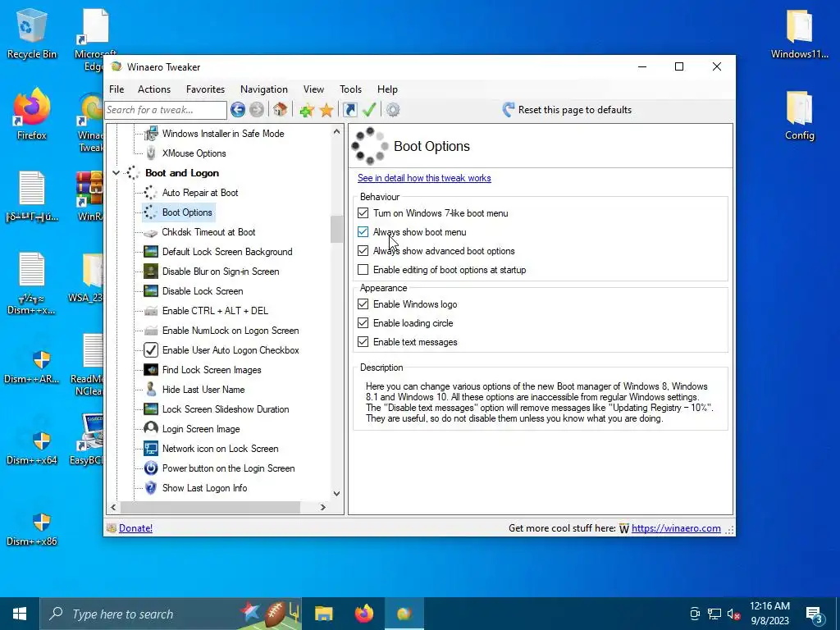
Task: Click the Forward navigation arrow in toolbar
Action: coord(257,110)
